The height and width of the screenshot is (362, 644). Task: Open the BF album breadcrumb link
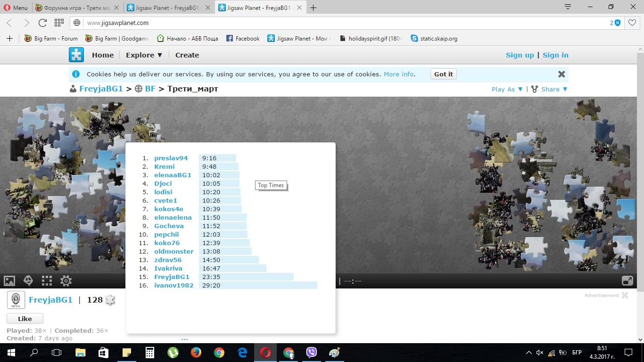150,89
